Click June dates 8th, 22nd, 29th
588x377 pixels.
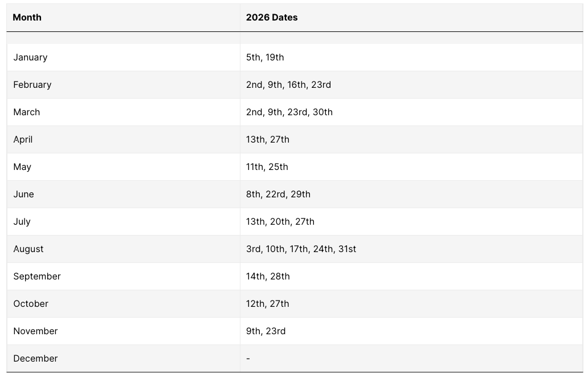pos(278,194)
